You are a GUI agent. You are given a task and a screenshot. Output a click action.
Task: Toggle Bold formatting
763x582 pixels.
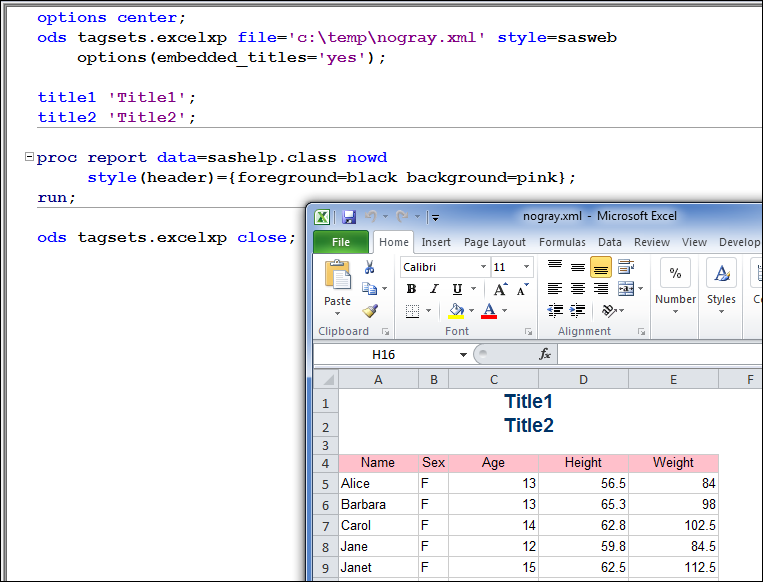click(x=411, y=289)
